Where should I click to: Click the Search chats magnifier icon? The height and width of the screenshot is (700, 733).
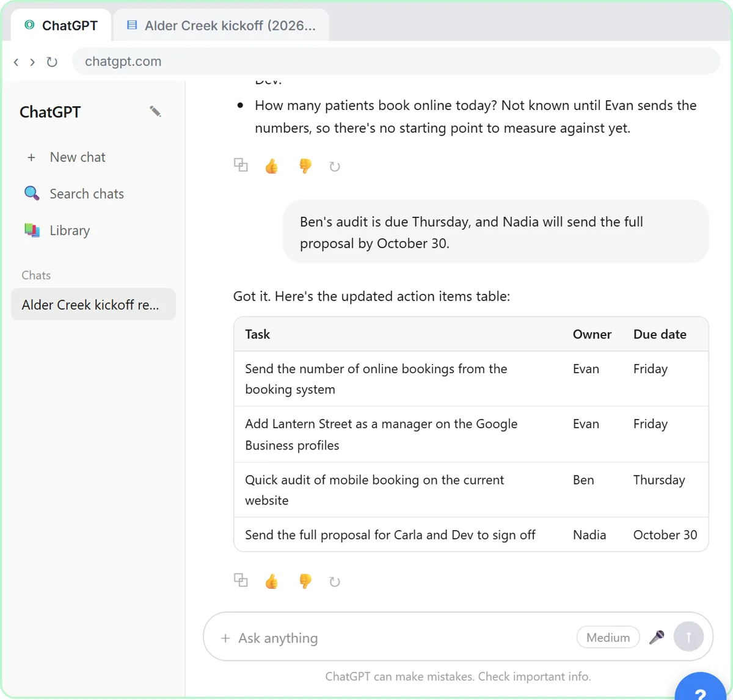coord(32,194)
